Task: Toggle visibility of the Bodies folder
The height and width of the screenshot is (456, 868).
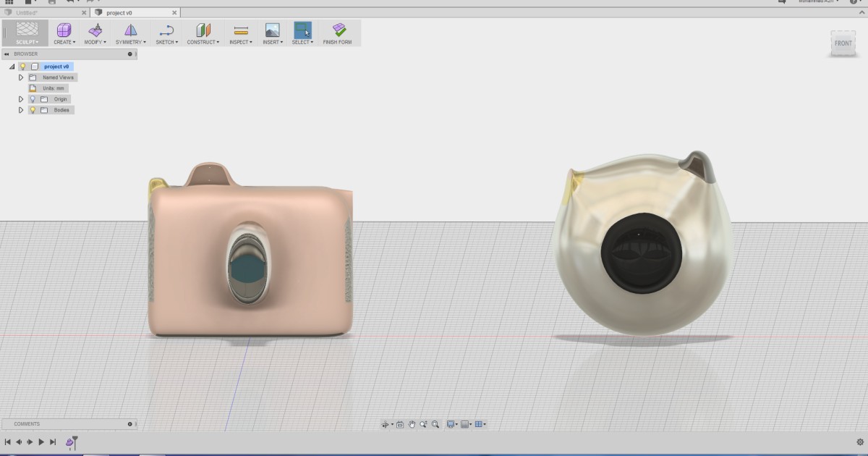Action: [x=33, y=110]
